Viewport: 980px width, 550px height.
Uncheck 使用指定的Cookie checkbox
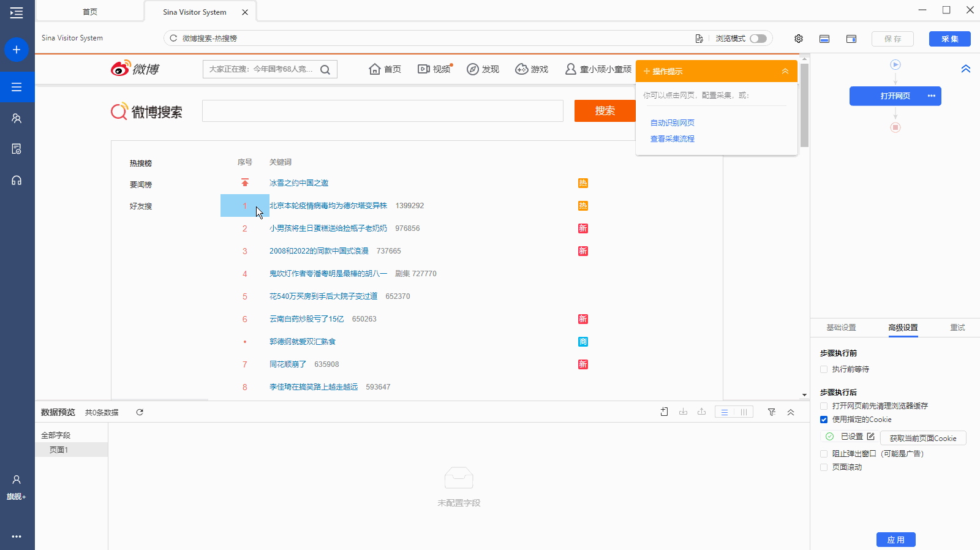point(824,420)
